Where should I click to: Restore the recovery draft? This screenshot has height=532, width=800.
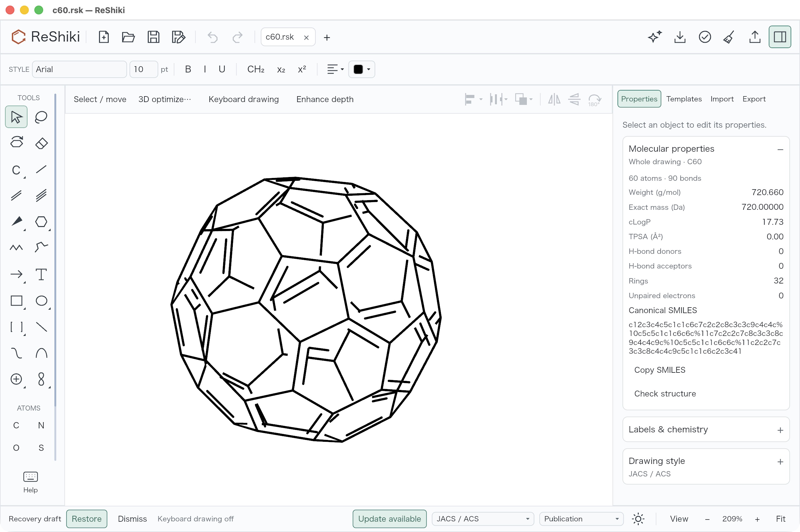coord(87,519)
